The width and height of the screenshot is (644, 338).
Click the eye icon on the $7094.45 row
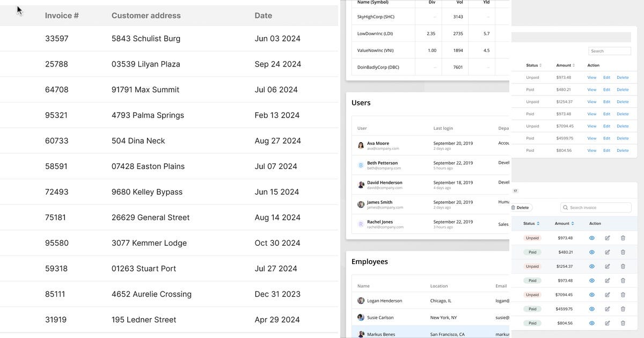[592, 295]
